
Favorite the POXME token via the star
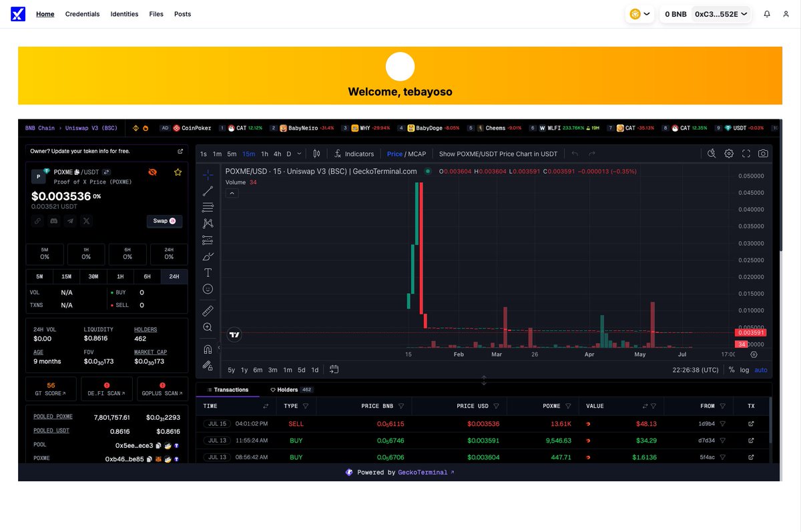(x=178, y=172)
